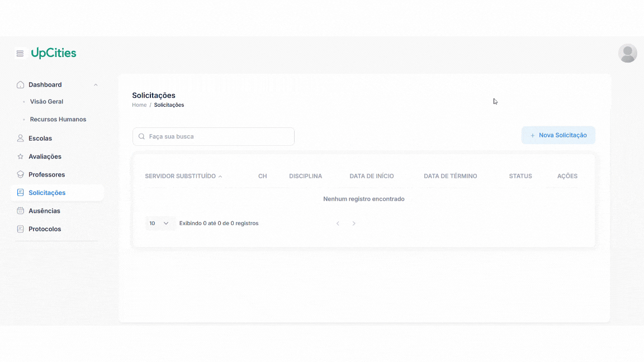
Task: Go to previous page arrow
Action: (338, 223)
